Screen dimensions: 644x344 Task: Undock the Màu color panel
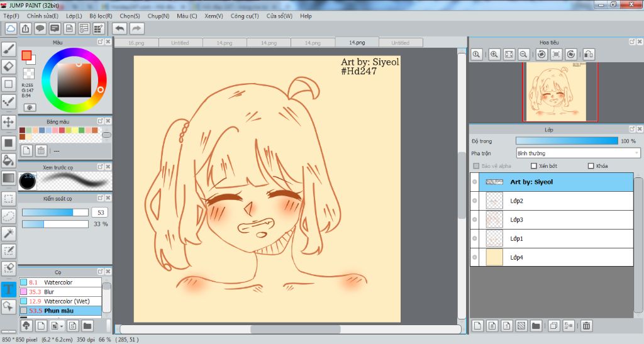point(100,42)
